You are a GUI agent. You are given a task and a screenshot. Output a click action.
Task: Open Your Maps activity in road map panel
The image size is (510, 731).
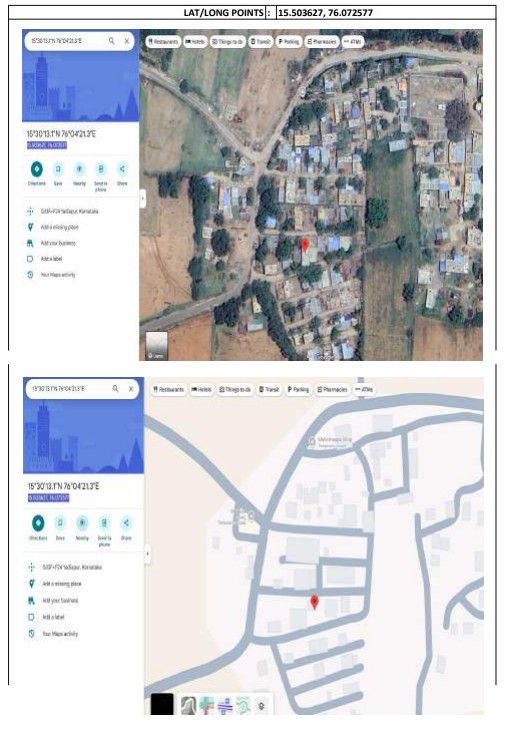[53, 634]
